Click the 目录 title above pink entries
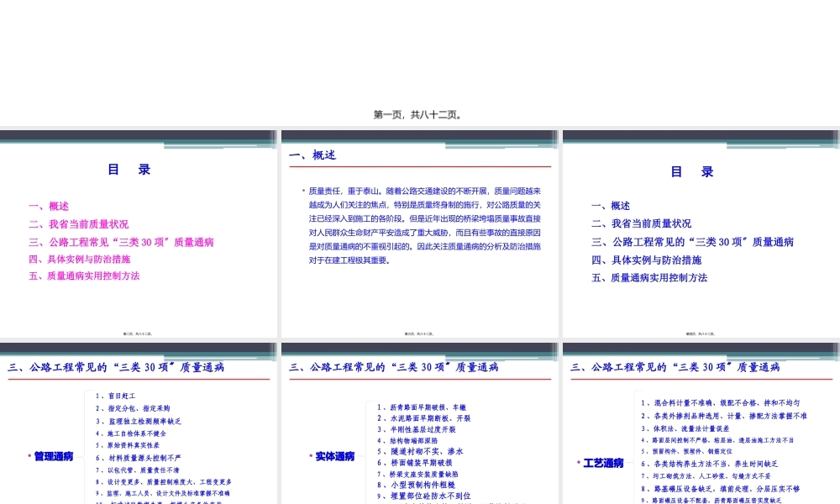Screen dimensions: 840x504 tap(129, 170)
